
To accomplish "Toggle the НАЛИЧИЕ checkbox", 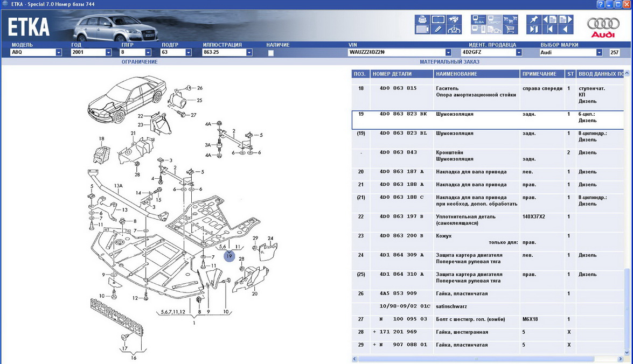I will click(x=271, y=53).
